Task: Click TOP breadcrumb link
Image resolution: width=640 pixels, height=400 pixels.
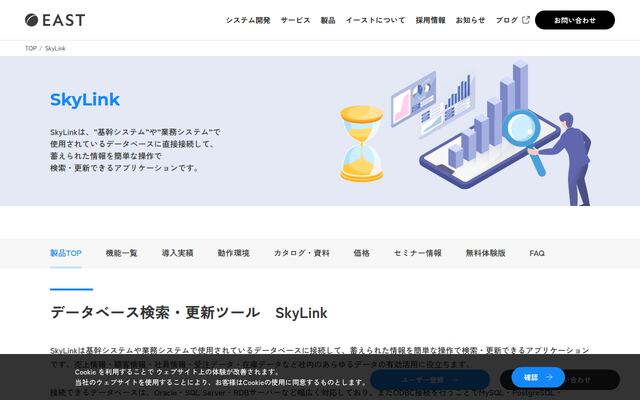Action: [x=31, y=48]
